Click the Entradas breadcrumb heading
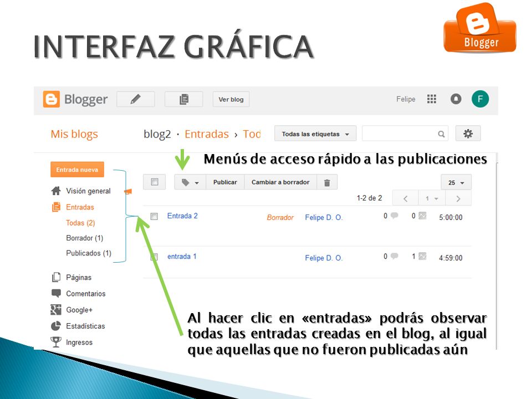 coord(207,134)
